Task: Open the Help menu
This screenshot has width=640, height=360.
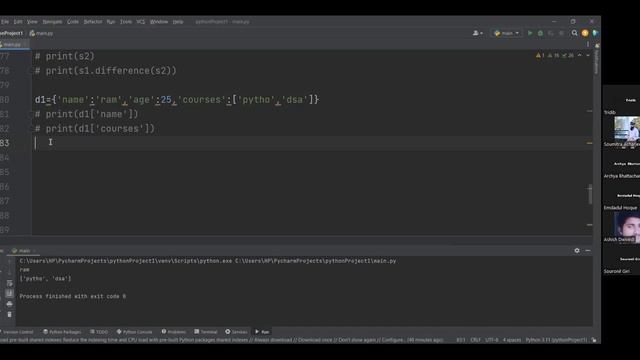Action: tap(178, 22)
